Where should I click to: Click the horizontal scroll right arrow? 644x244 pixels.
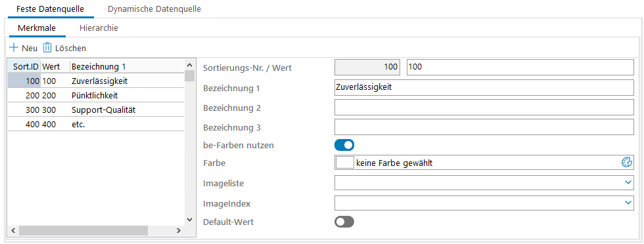(178, 230)
